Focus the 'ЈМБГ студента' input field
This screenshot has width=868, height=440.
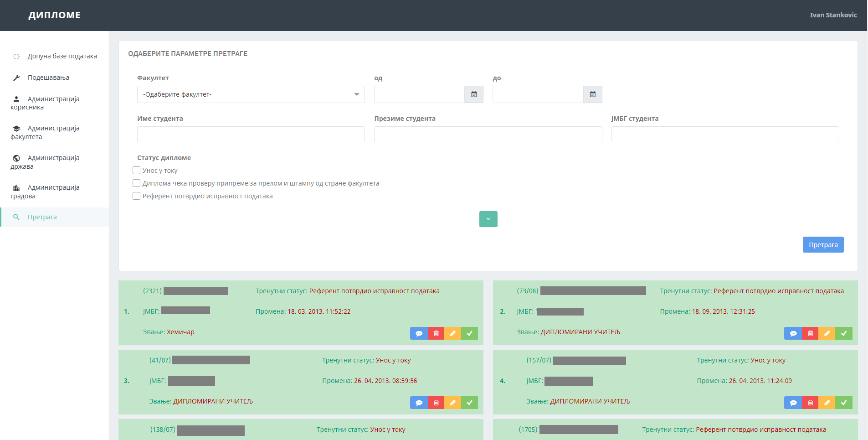click(724, 135)
